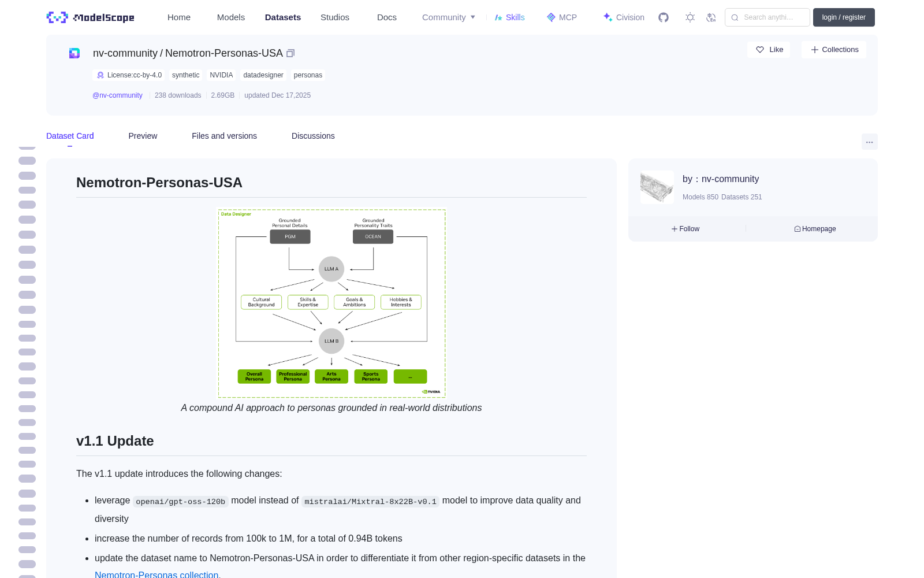Viewport: 924px width, 578px height.
Task: Click the Data Designer diagram image
Action: (331, 303)
